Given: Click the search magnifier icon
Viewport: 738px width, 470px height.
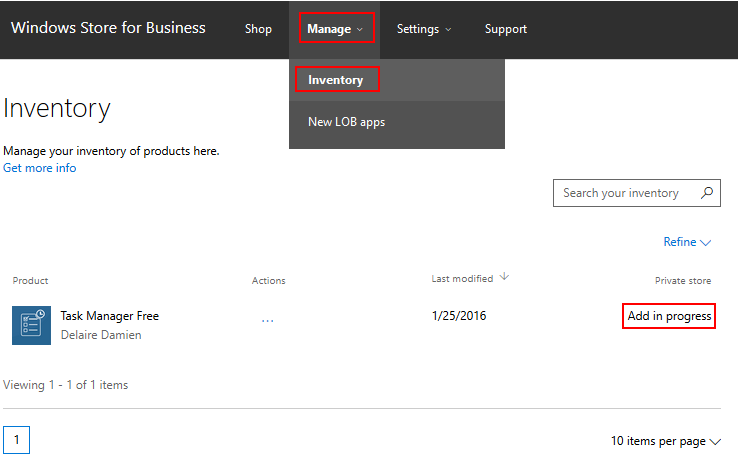Looking at the screenshot, I should 707,193.
